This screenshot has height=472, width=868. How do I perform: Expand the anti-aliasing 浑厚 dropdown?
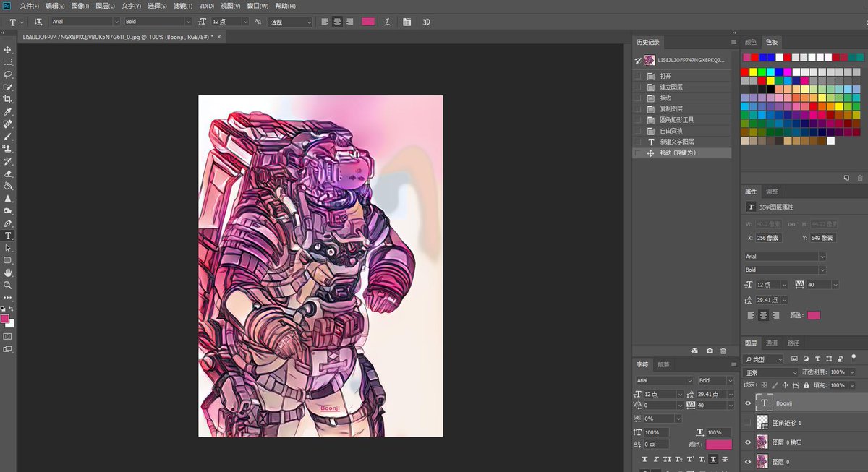click(x=290, y=22)
